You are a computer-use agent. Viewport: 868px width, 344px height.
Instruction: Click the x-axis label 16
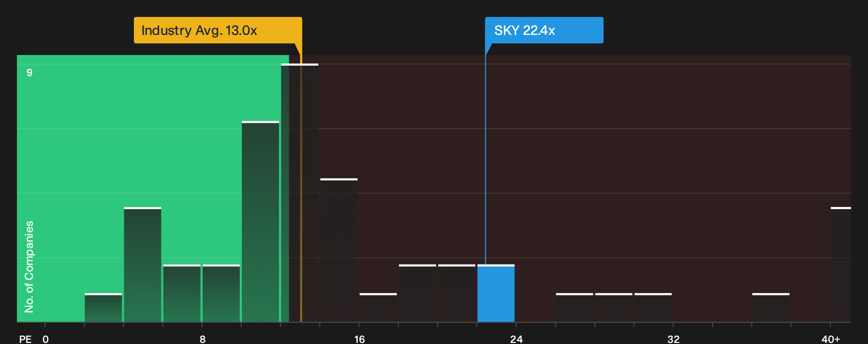pos(359,339)
